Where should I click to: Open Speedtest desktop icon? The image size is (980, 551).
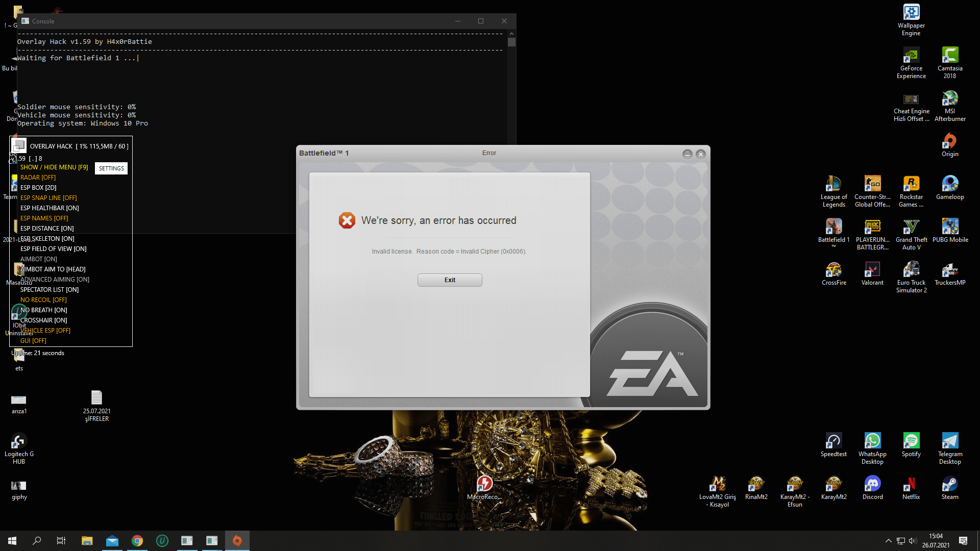(834, 445)
